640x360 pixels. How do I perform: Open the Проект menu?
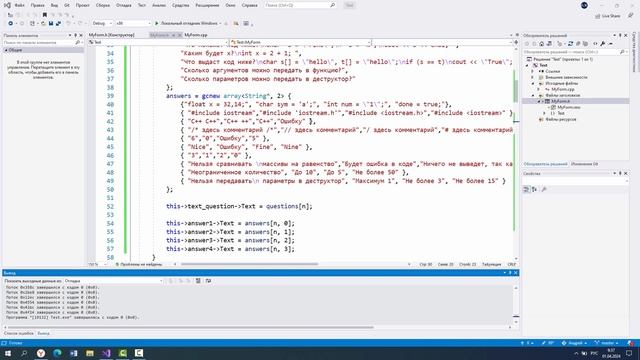pos(82,5)
